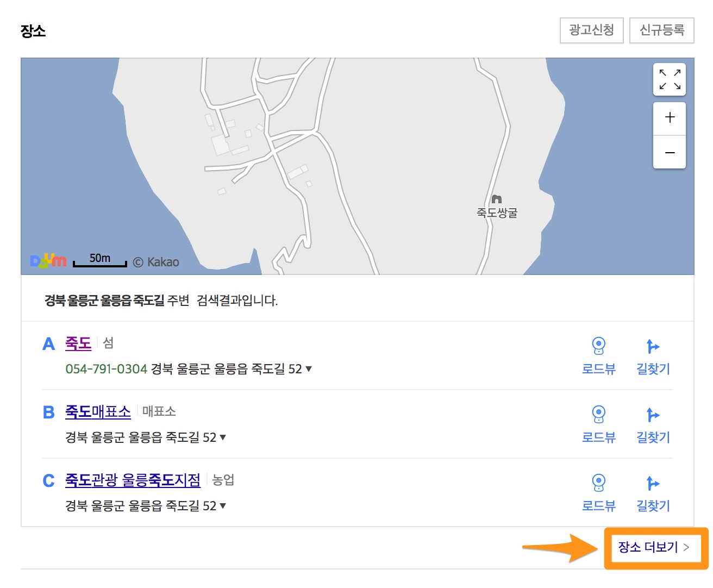Expand address dropdown for 죽도매표소

(223, 437)
